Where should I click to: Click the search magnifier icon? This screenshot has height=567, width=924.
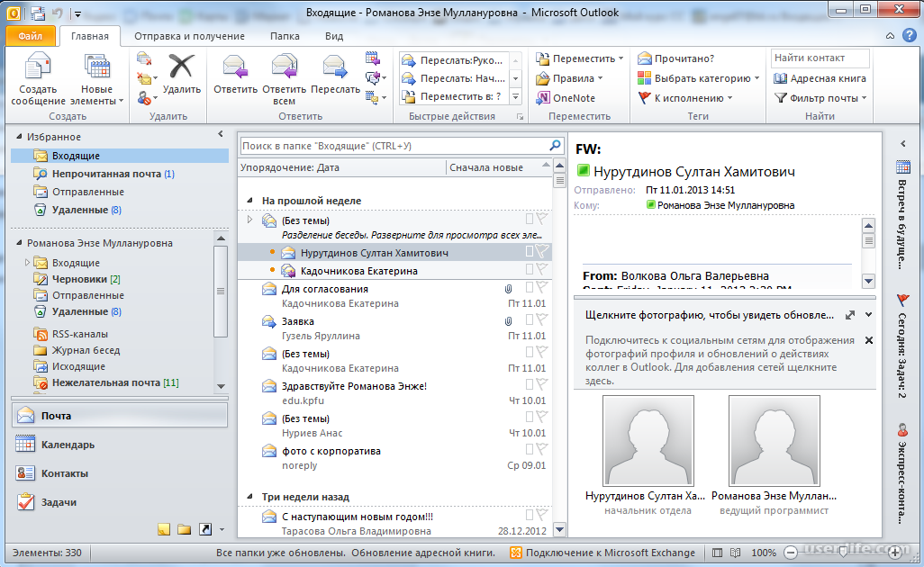[555, 145]
